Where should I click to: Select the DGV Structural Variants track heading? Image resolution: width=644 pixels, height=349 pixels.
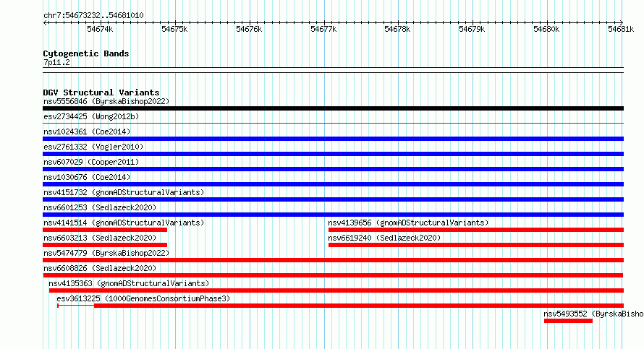click(101, 92)
